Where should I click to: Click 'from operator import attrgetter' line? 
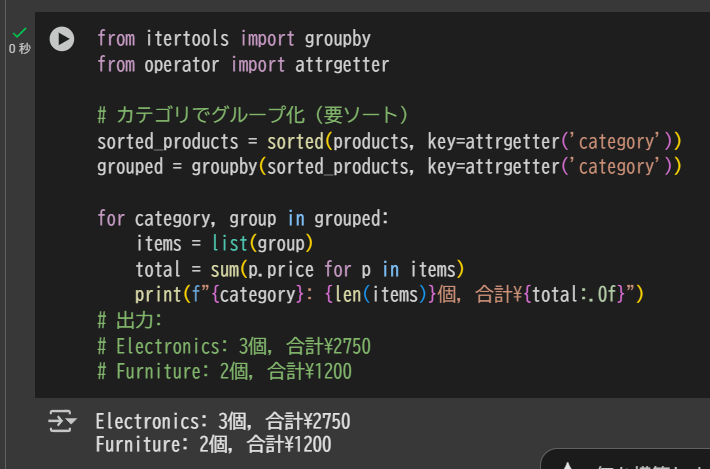(243, 65)
